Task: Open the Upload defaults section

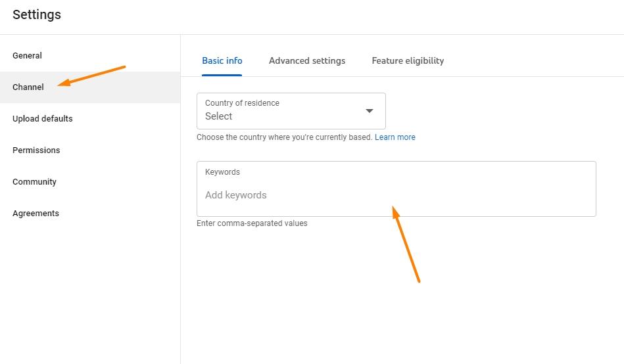Action: tap(43, 119)
